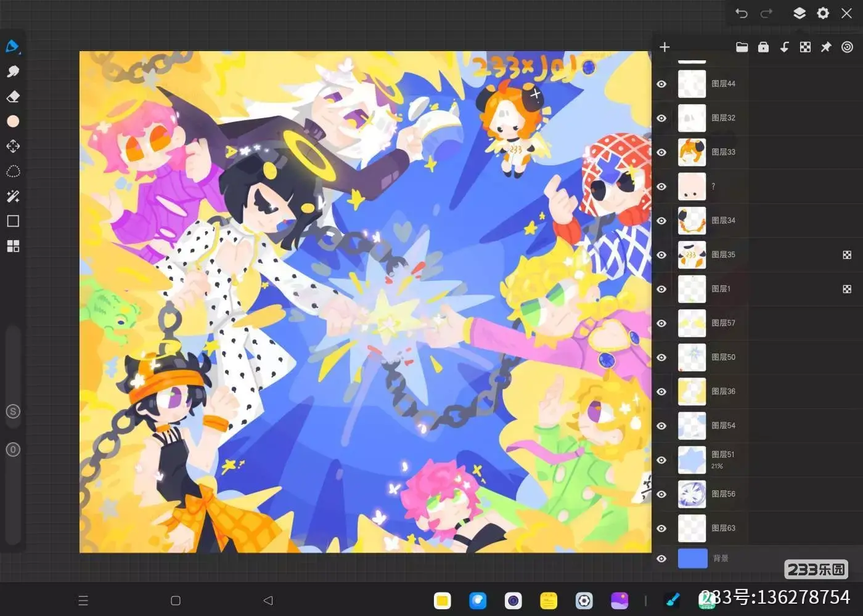This screenshot has width=863, height=616.
Task: Select the layer name 图层34
Action: coord(723,221)
